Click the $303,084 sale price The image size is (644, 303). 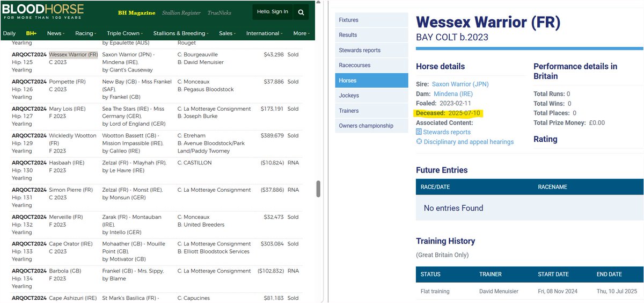point(274,244)
